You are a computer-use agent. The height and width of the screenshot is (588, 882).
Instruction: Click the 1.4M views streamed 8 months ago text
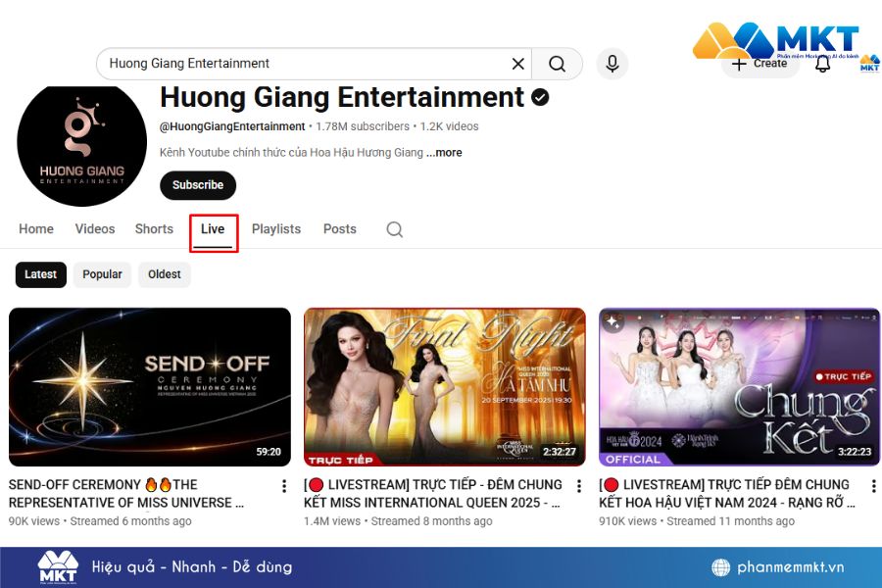point(398,521)
